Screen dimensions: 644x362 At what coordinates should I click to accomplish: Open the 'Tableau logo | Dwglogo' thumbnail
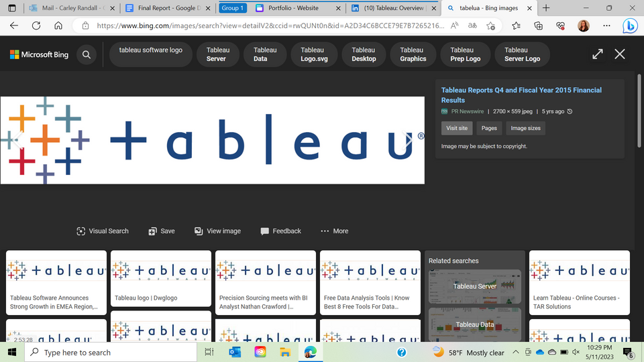coord(161,278)
